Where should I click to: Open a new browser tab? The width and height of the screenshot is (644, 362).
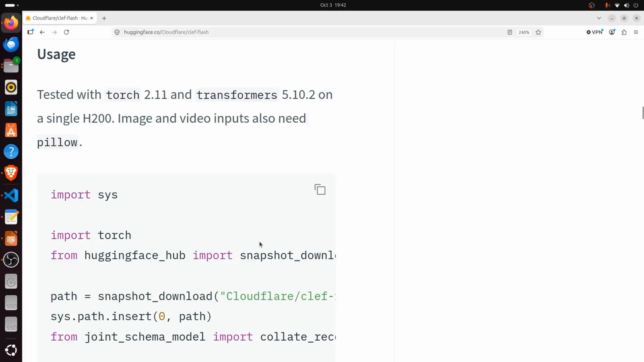coord(104,18)
